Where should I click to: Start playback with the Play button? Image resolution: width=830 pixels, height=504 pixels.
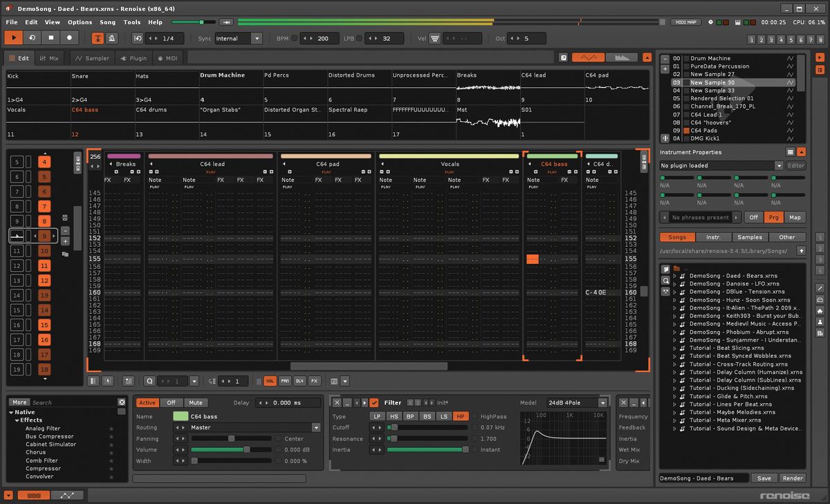(x=12, y=38)
